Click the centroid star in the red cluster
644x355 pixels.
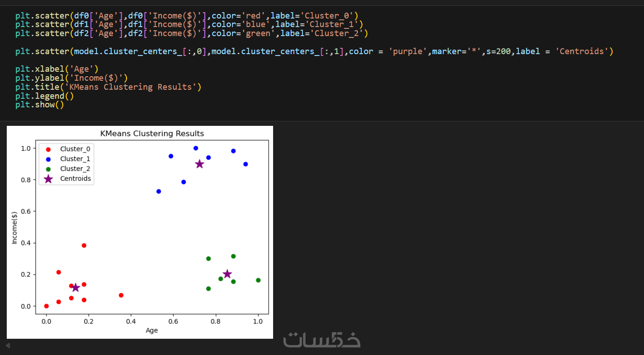(75, 287)
